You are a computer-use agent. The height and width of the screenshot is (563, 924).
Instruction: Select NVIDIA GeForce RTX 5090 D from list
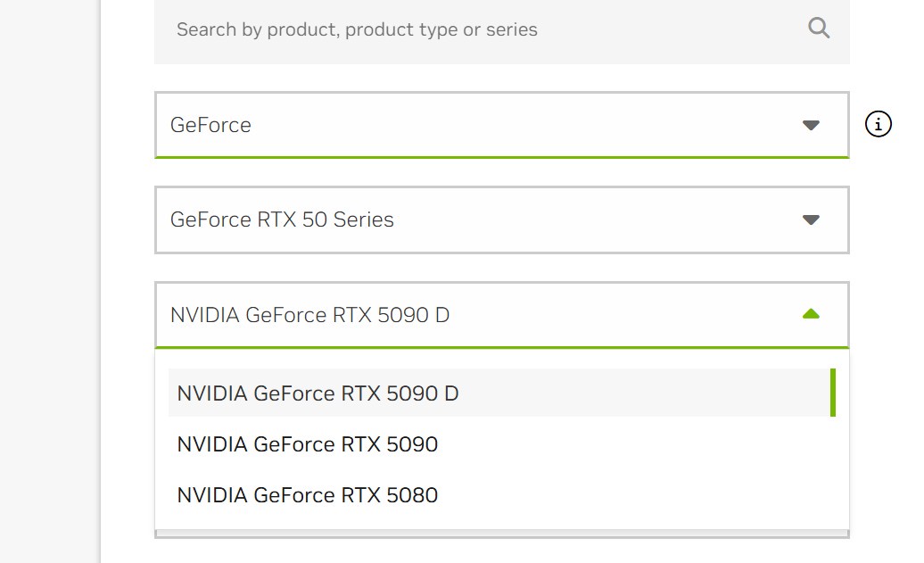(318, 393)
